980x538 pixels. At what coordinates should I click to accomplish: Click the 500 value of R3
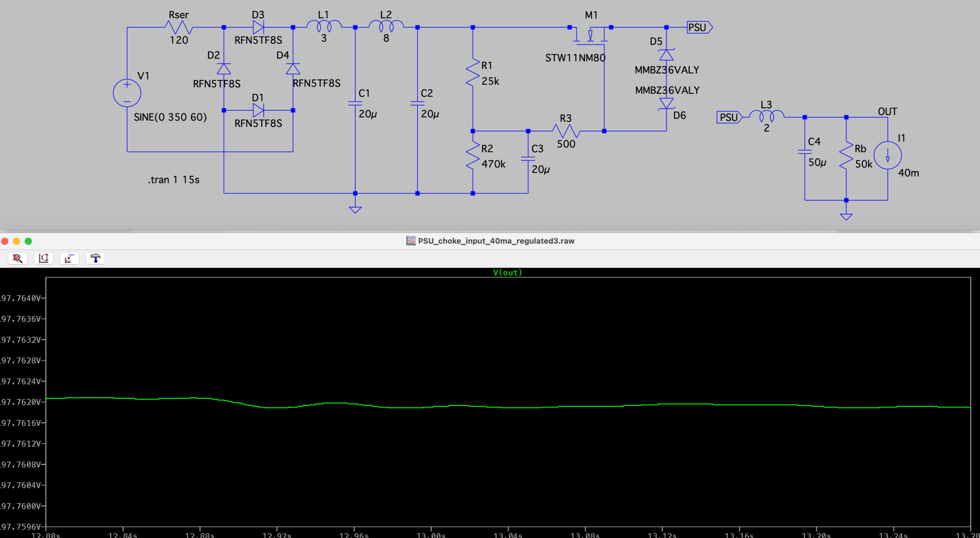point(566,144)
